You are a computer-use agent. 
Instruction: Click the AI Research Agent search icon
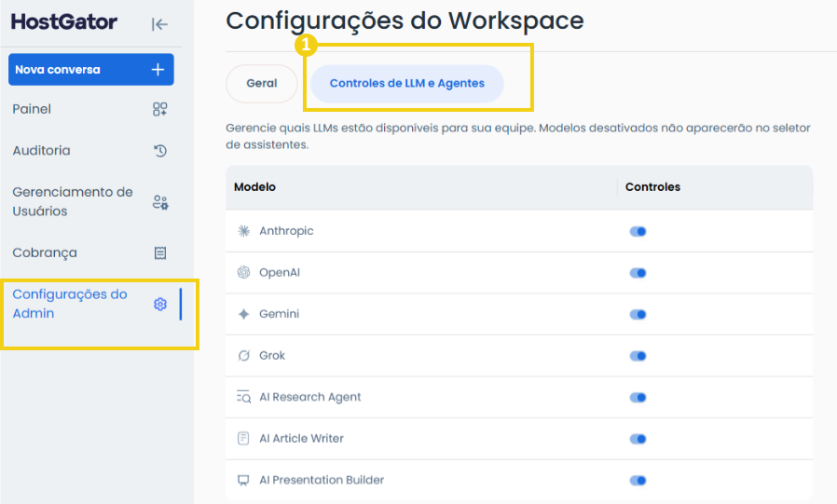(x=243, y=397)
